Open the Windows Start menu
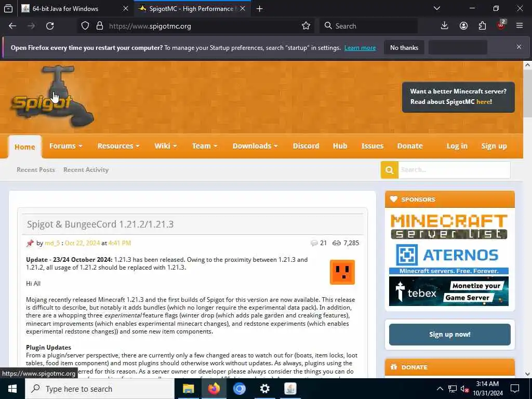 12,389
